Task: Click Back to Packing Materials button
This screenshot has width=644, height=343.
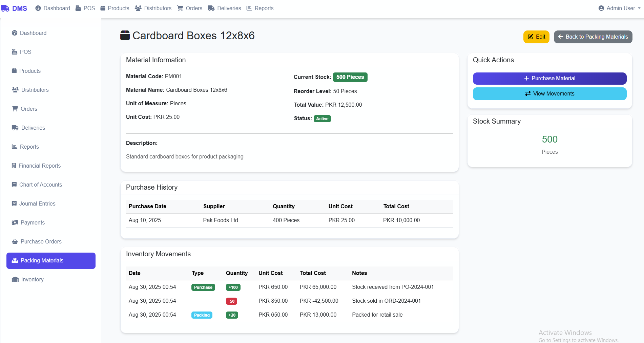Action: tap(593, 37)
